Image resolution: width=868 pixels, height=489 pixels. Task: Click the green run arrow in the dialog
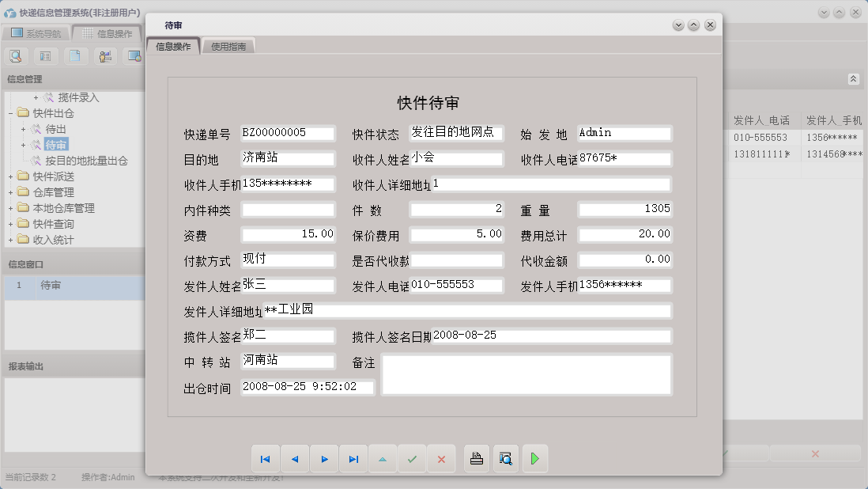pyautogui.click(x=535, y=458)
